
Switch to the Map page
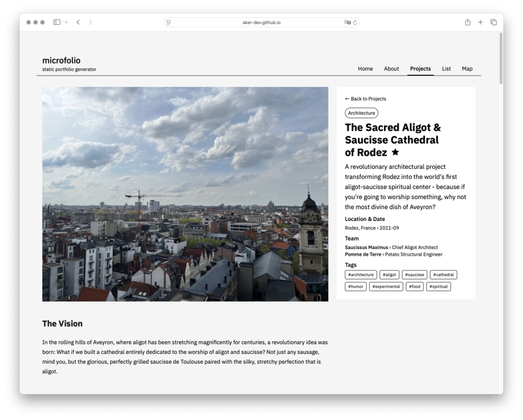[467, 68]
